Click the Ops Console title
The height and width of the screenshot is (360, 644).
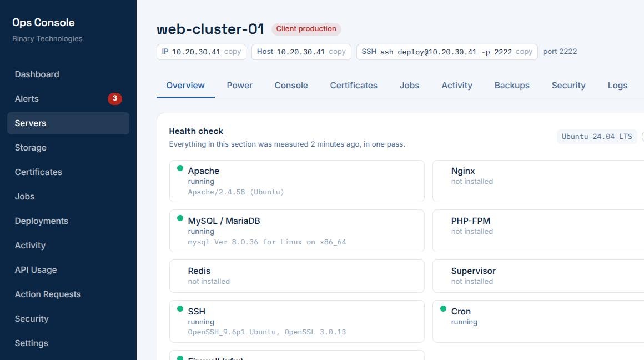click(x=43, y=23)
